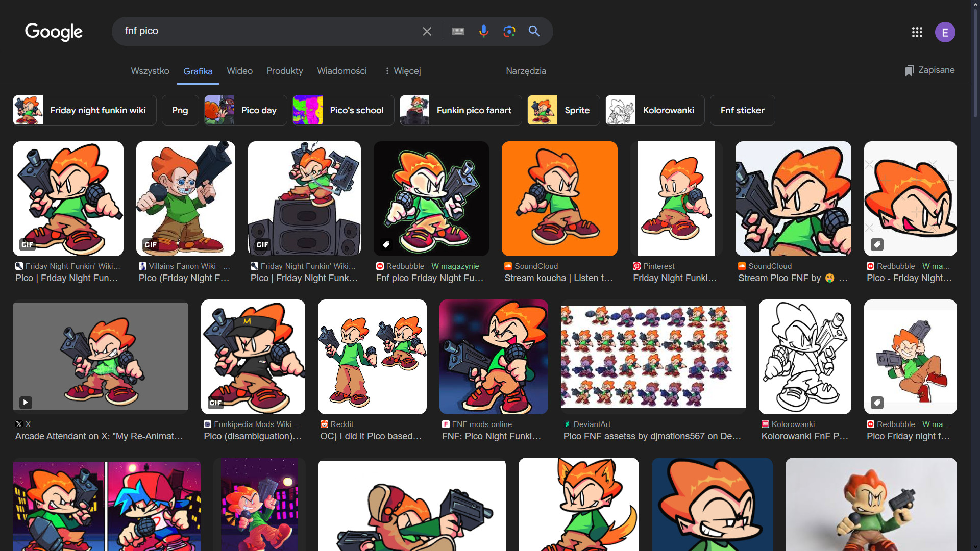Open Google Lens image search
The height and width of the screenshot is (551, 980).
[509, 32]
